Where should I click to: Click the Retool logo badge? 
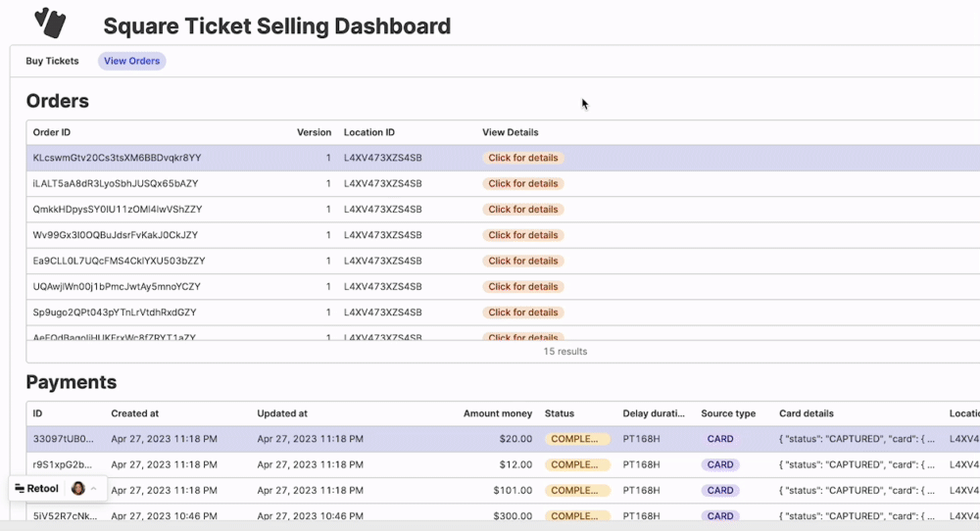[37, 488]
